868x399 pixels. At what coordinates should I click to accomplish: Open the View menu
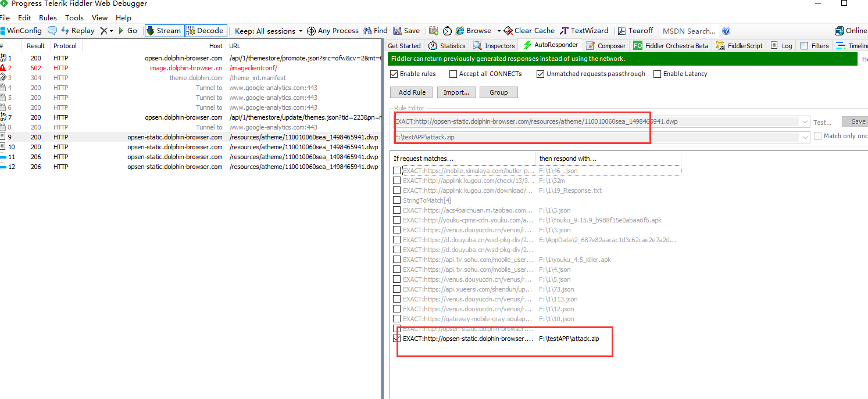100,18
